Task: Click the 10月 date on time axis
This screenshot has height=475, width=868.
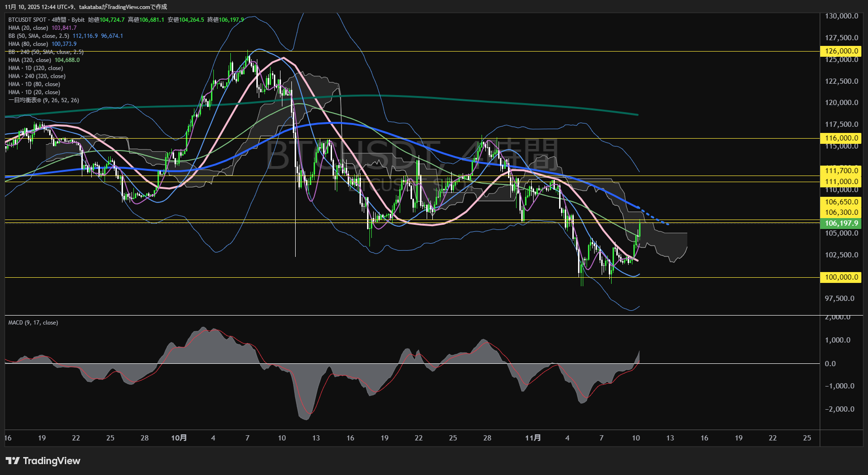Action: coord(179,438)
